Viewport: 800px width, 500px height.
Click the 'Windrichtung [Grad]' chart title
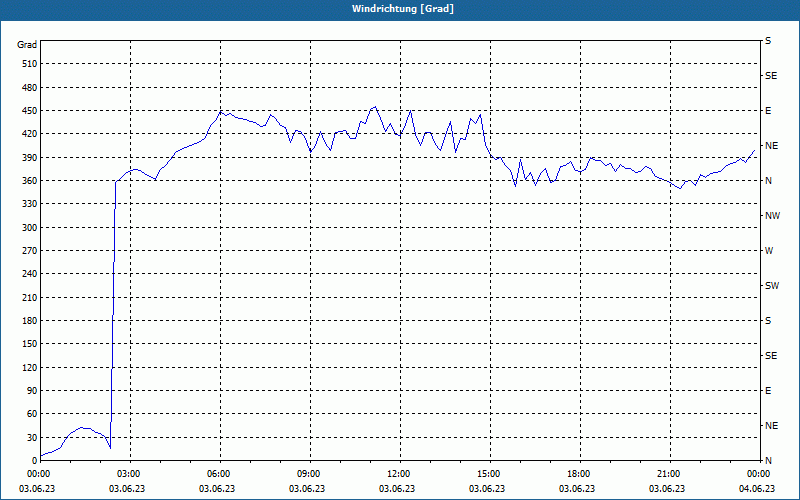click(403, 9)
